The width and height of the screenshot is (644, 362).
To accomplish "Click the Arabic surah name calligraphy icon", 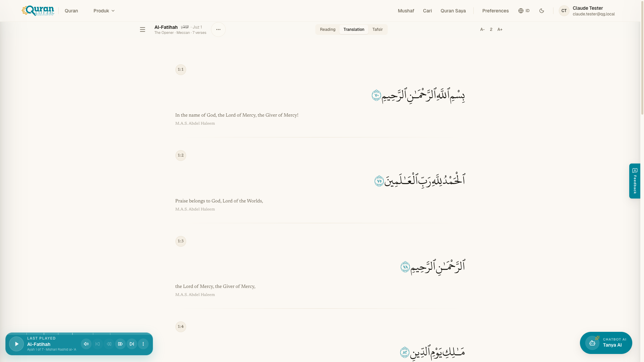I will pos(185,27).
